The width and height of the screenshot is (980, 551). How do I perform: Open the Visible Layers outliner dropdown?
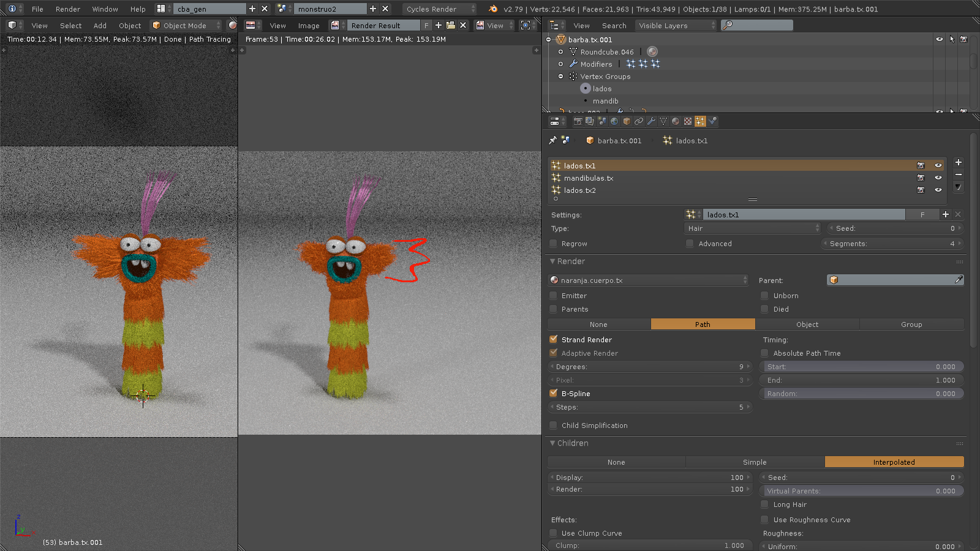pyautogui.click(x=676, y=25)
